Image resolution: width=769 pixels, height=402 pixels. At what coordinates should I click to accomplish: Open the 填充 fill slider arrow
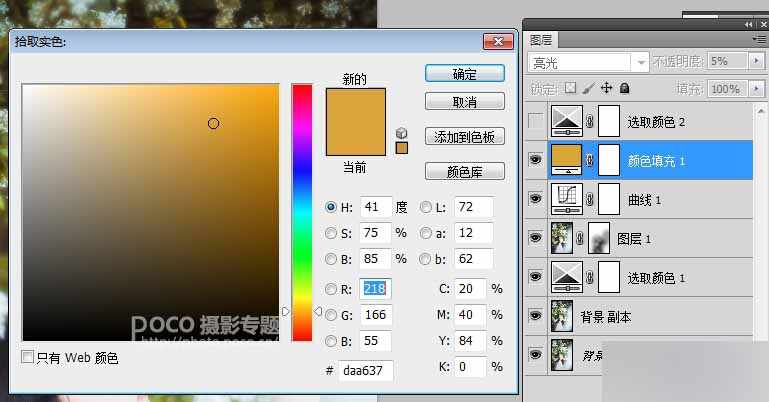pos(756,89)
